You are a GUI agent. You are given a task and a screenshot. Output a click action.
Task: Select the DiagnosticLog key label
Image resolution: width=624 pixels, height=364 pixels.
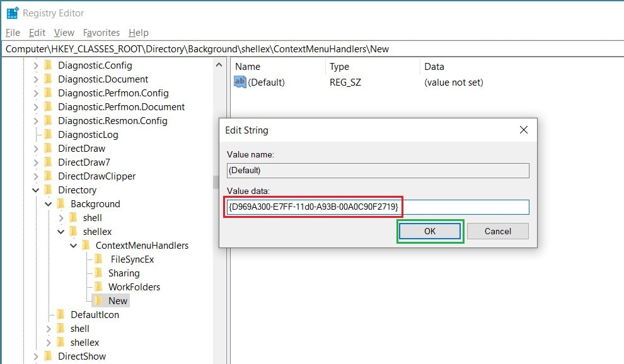88,135
